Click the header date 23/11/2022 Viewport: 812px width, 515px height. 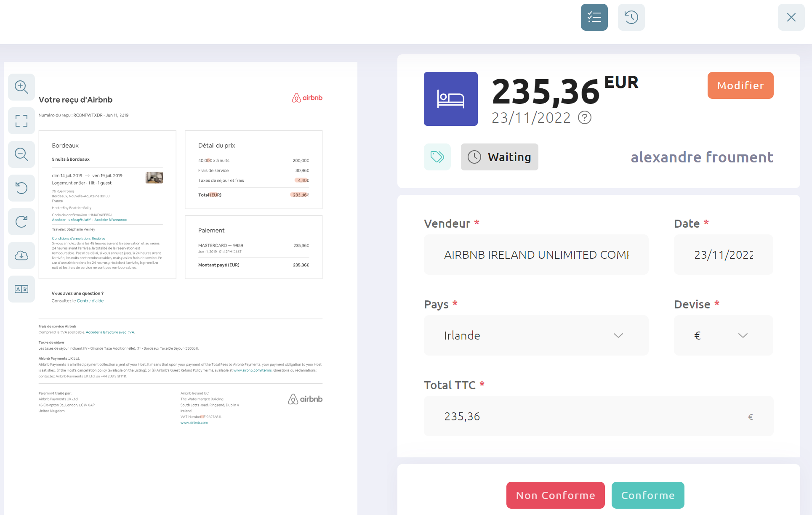pyautogui.click(x=531, y=118)
